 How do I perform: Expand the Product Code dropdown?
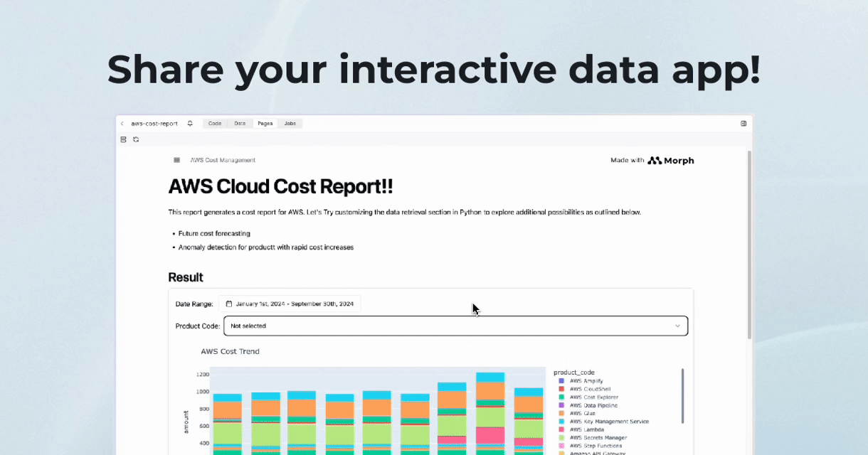(x=455, y=326)
